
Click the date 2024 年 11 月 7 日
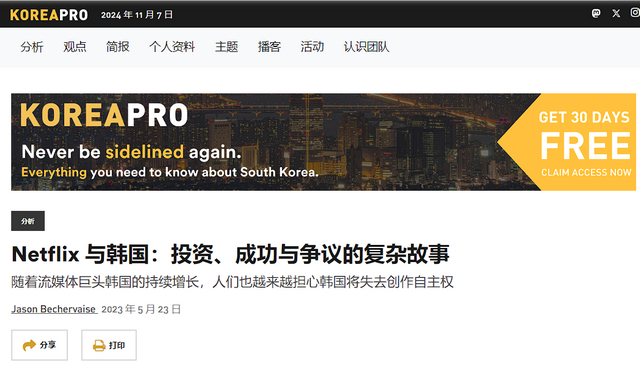137,15
